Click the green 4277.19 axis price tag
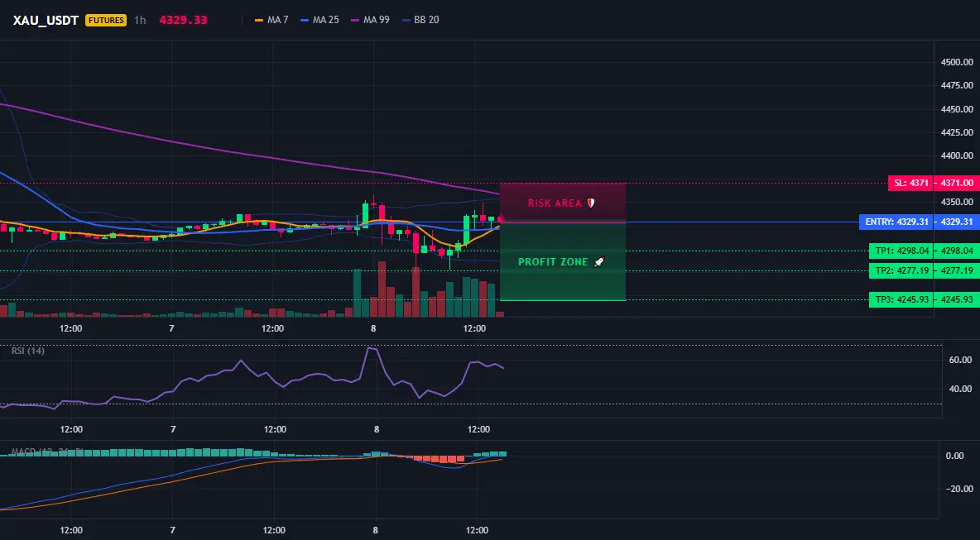This screenshot has height=540, width=980. (957, 270)
